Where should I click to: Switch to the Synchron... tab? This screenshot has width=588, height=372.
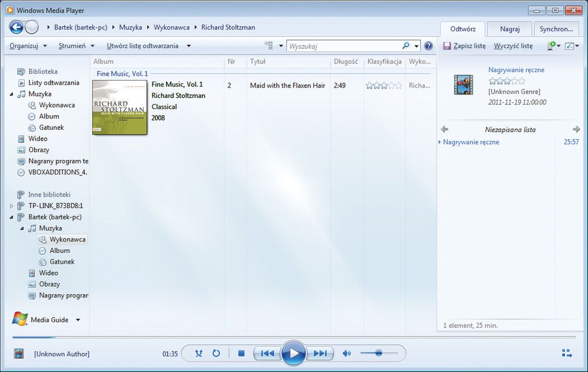coord(556,29)
